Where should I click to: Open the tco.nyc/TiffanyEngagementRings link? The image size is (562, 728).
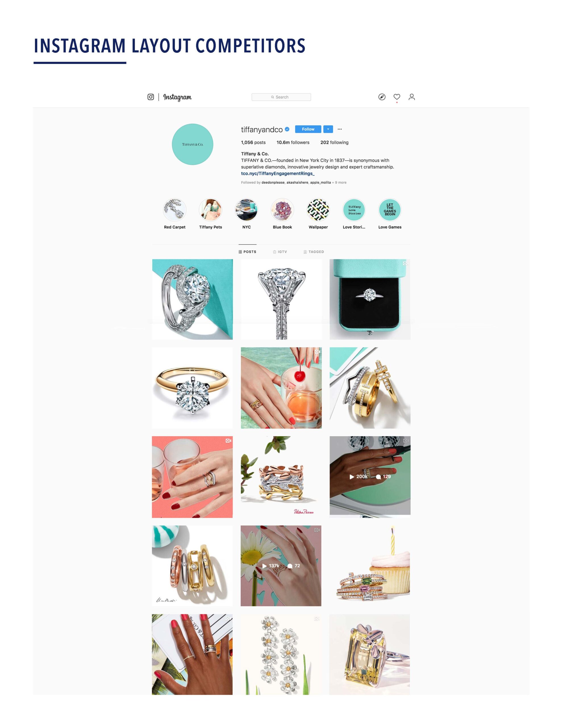tap(278, 173)
